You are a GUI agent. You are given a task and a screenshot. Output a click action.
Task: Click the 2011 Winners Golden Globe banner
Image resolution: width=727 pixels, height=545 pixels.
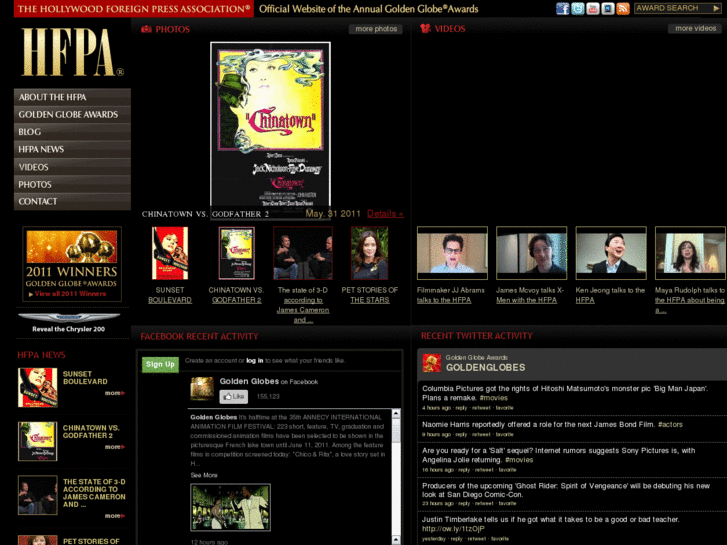click(72, 264)
